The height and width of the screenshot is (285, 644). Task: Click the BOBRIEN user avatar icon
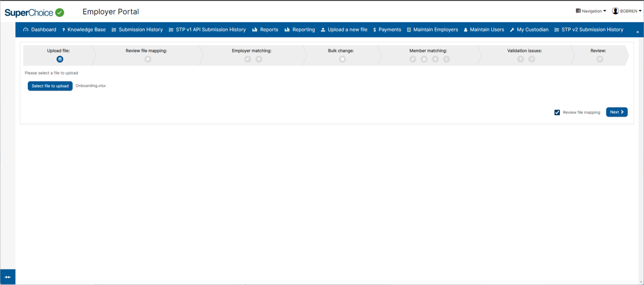click(615, 11)
